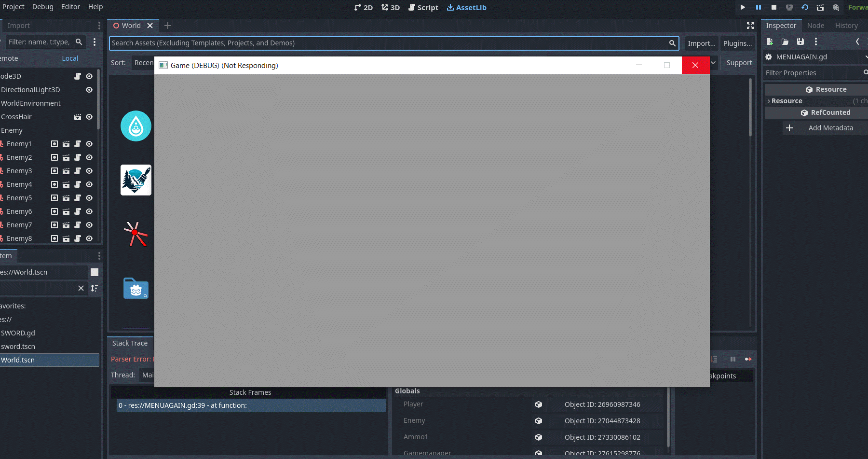868x459 pixels.
Task: Load existing resource folder icon in Inspector
Action: click(785, 42)
